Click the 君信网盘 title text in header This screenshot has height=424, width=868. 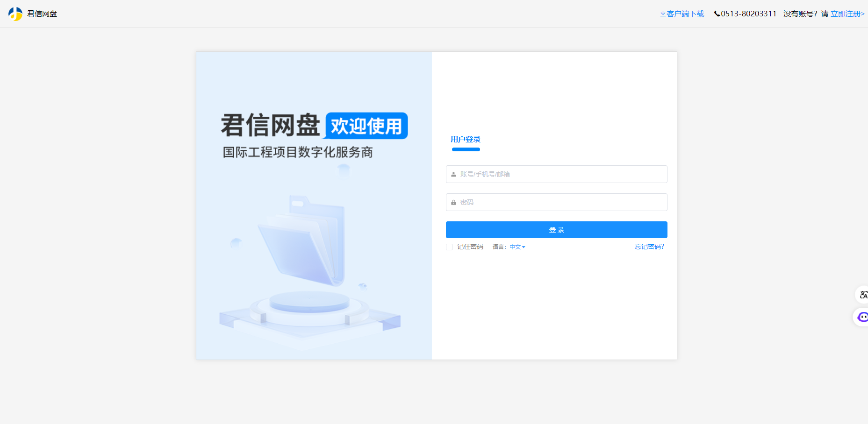[x=42, y=14]
